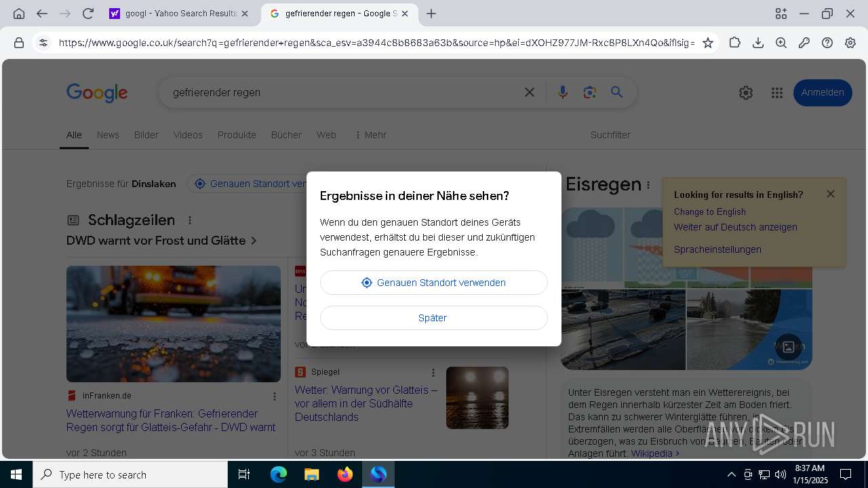Open the key passwords icon
Image resolution: width=868 pixels, height=488 pixels.
pos(804,43)
